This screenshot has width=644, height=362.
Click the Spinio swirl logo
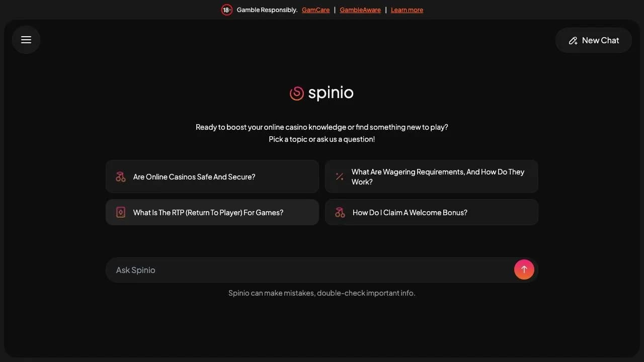[297, 93]
